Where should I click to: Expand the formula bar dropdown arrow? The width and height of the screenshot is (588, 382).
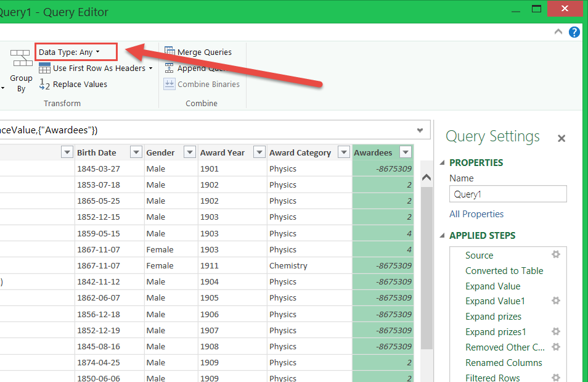tap(420, 130)
